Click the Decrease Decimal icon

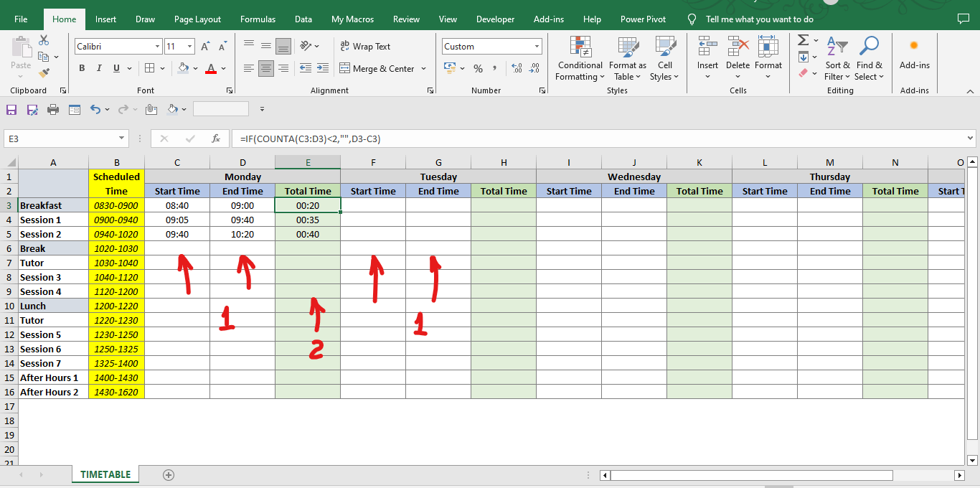(x=534, y=68)
